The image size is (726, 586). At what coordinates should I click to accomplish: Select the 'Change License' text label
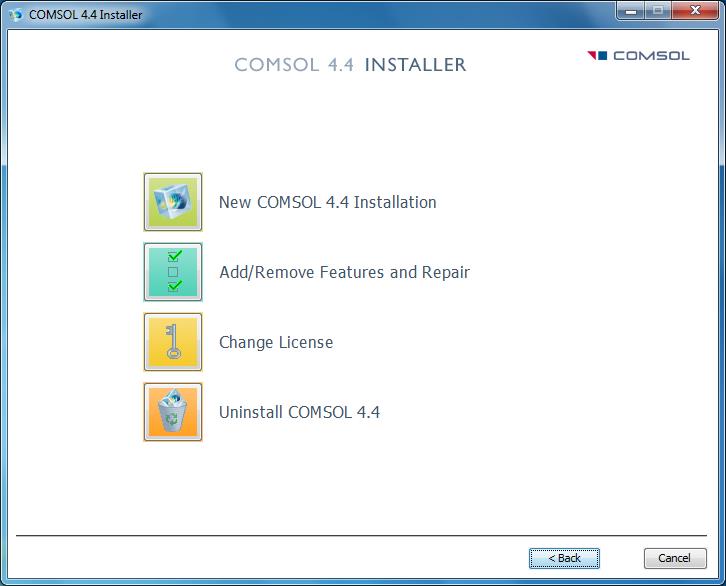pos(276,342)
